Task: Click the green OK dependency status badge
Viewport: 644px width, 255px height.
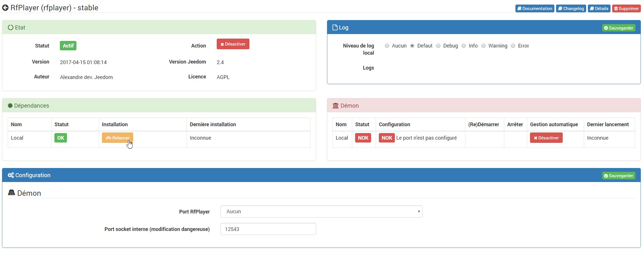Action: coord(61,138)
